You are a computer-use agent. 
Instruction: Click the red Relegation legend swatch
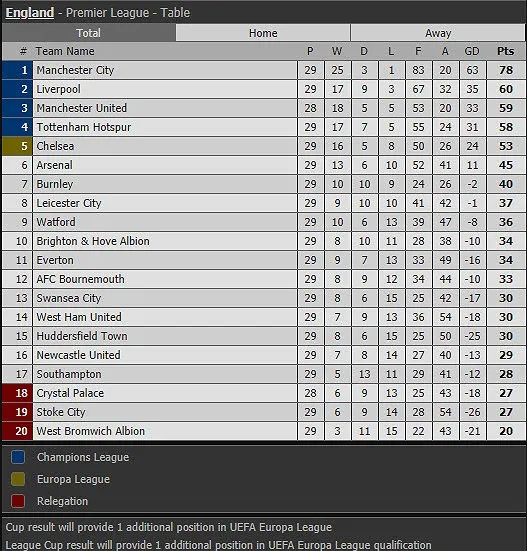[x=18, y=501]
